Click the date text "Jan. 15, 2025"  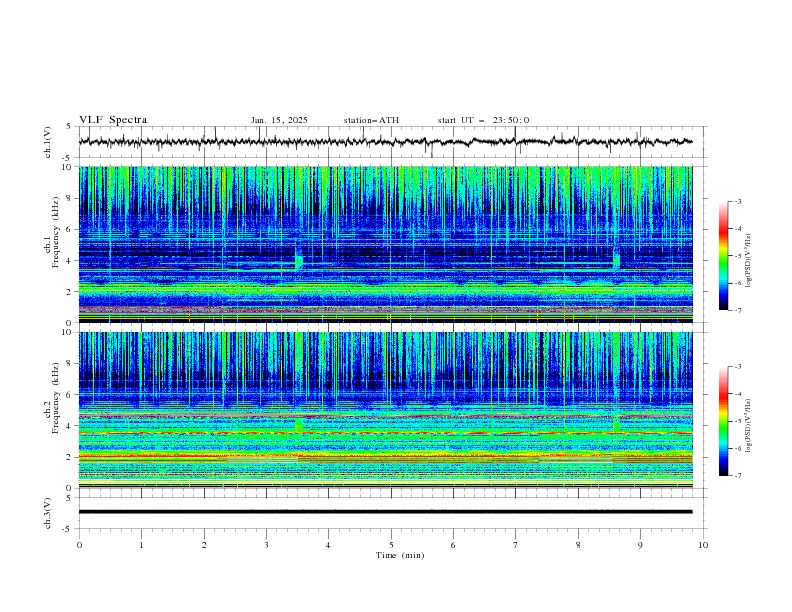tap(279, 120)
